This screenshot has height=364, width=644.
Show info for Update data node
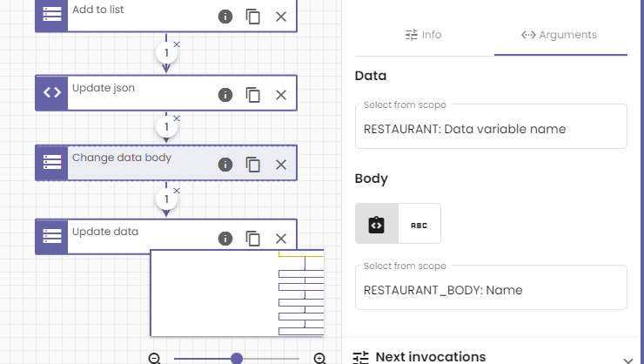coord(225,239)
